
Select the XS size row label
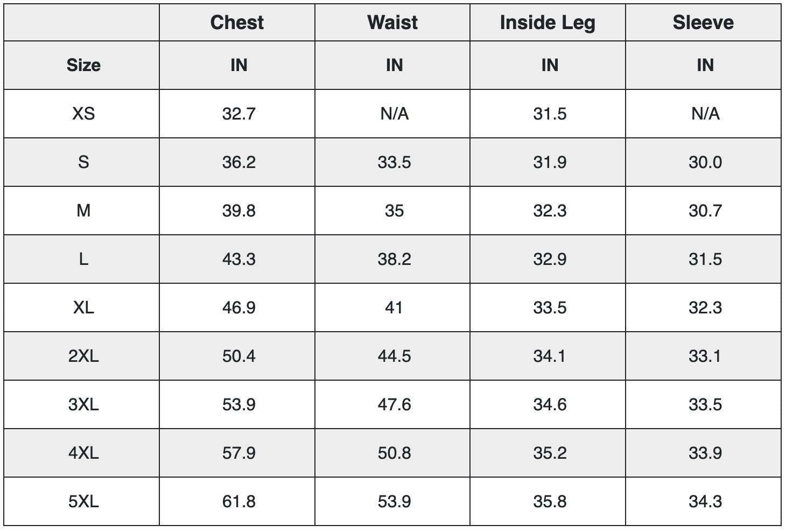point(83,114)
